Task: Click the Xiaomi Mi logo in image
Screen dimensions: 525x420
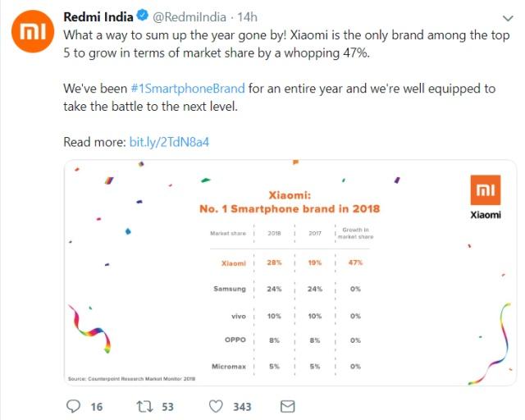Action: [x=485, y=190]
